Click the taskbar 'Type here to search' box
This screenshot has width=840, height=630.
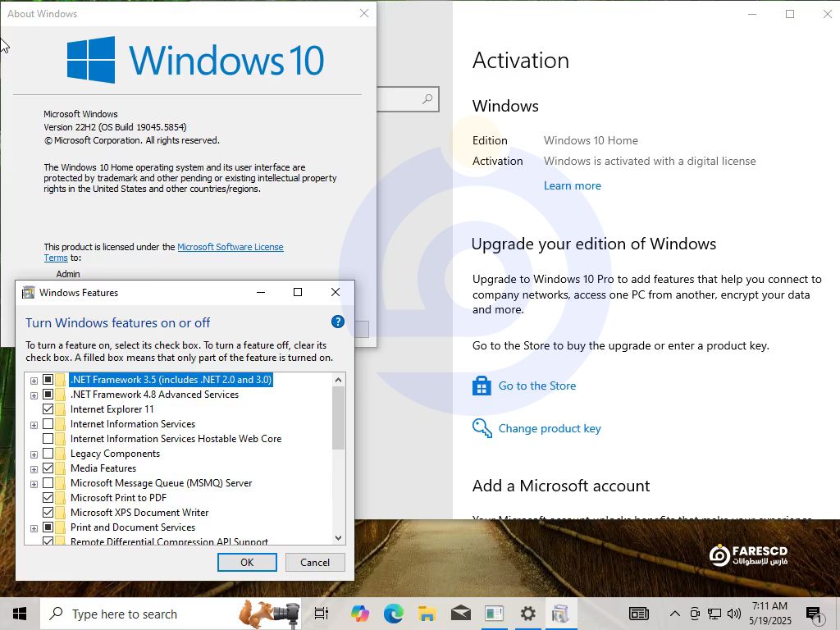tap(171, 614)
